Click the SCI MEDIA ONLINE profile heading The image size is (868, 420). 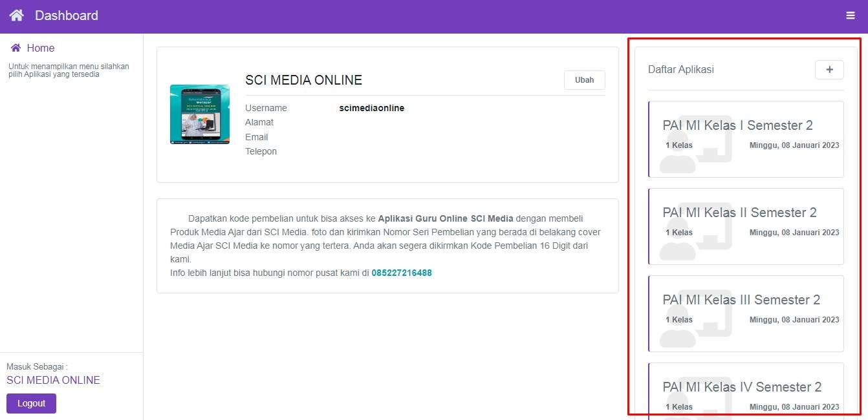click(303, 80)
